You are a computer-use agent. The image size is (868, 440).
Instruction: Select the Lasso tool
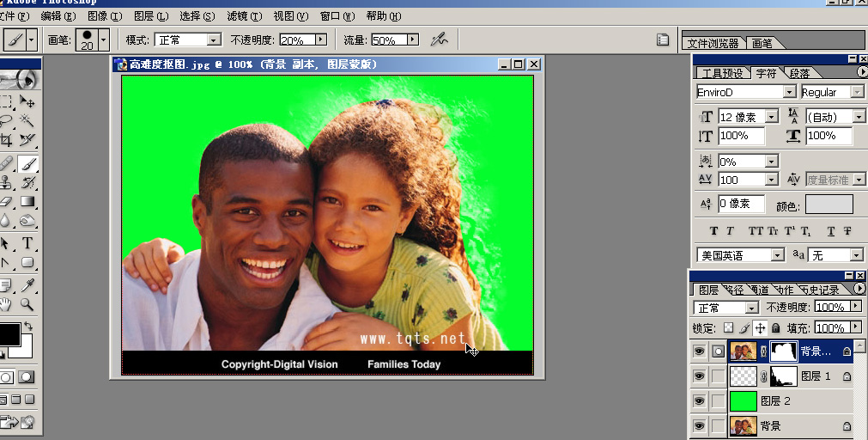(7, 120)
